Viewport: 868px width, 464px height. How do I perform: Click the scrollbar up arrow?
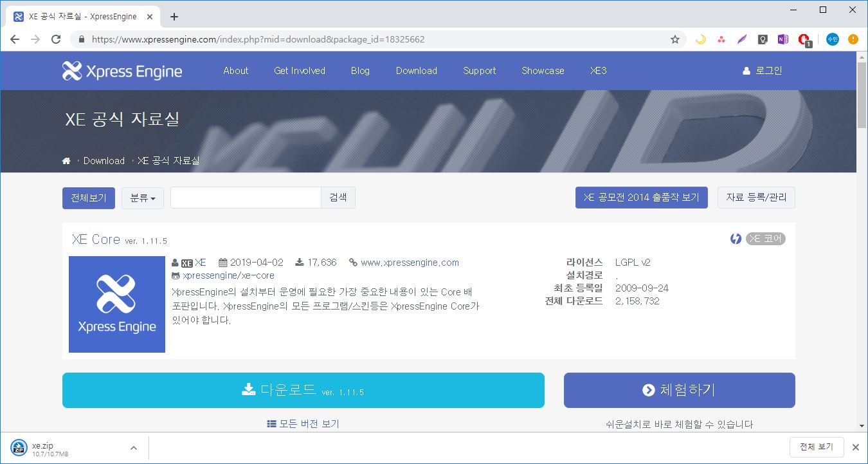point(862,57)
